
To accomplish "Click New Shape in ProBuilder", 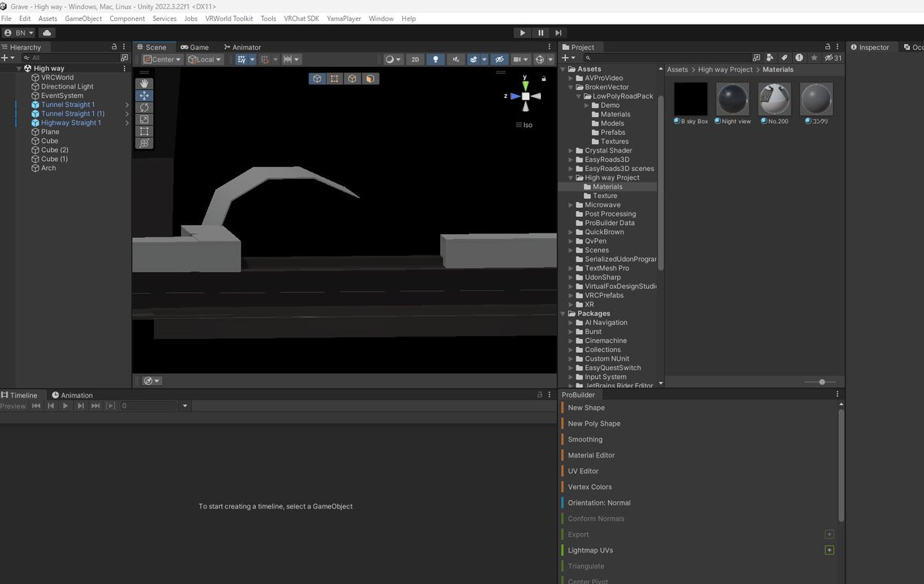I will (586, 408).
